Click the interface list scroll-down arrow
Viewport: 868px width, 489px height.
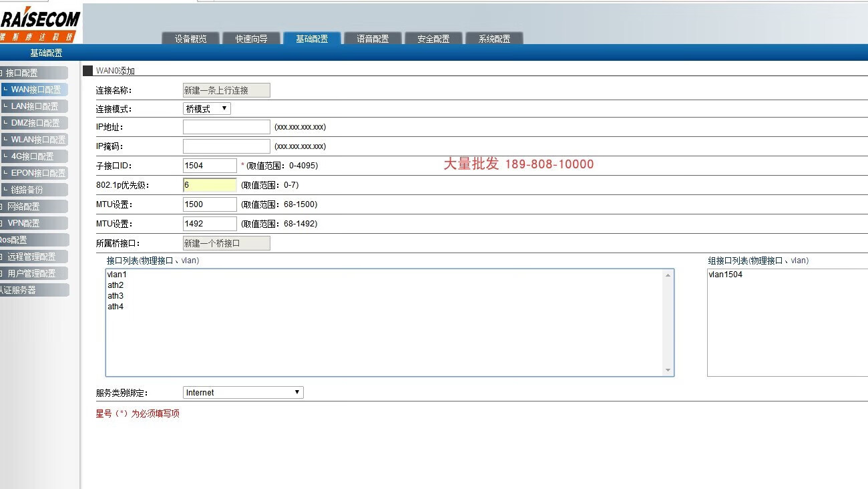point(668,370)
